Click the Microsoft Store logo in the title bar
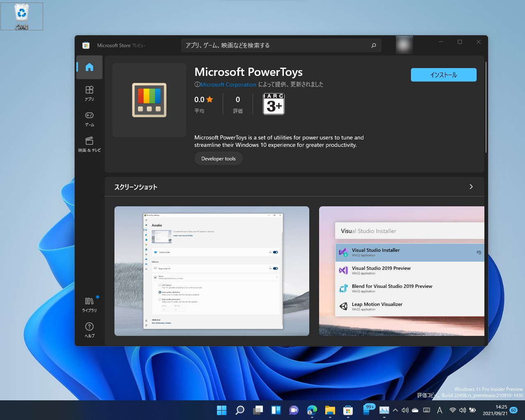The height and width of the screenshot is (420, 525). [x=86, y=45]
